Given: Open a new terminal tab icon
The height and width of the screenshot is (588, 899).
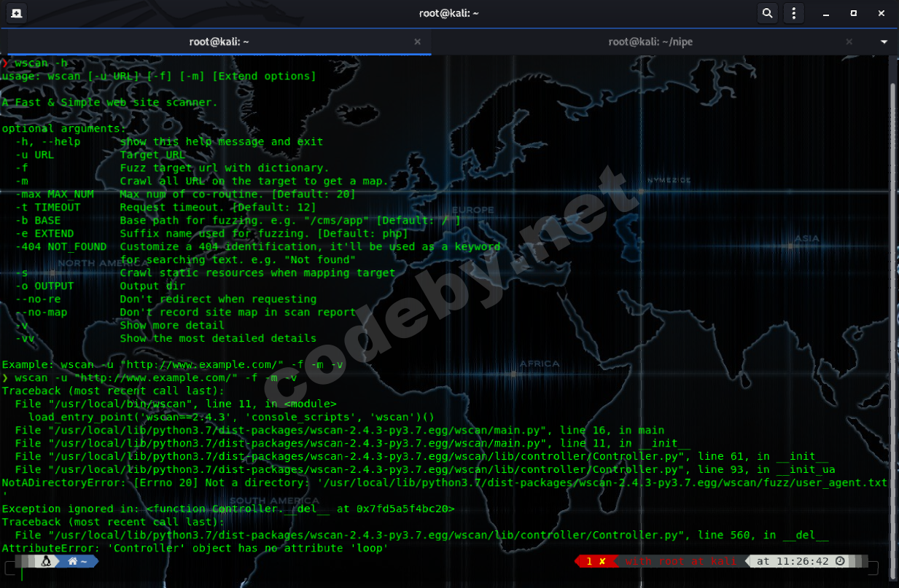Looking at the screenshot, I should pyautogui.click(x=15, y=13).
